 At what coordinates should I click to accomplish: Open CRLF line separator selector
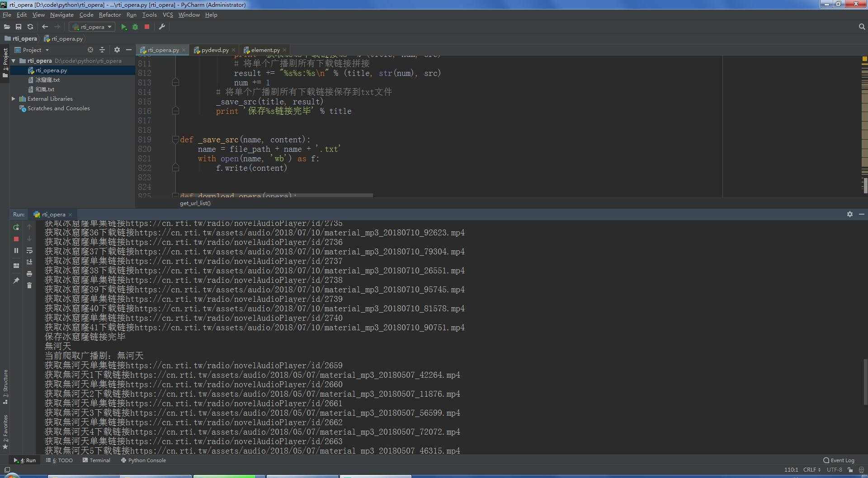pos(812,470)
